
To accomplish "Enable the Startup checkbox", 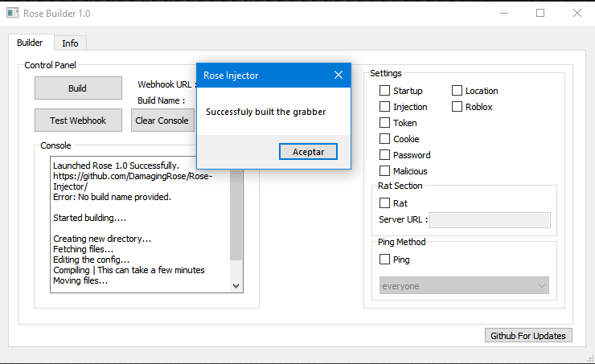I will [385, 91].
